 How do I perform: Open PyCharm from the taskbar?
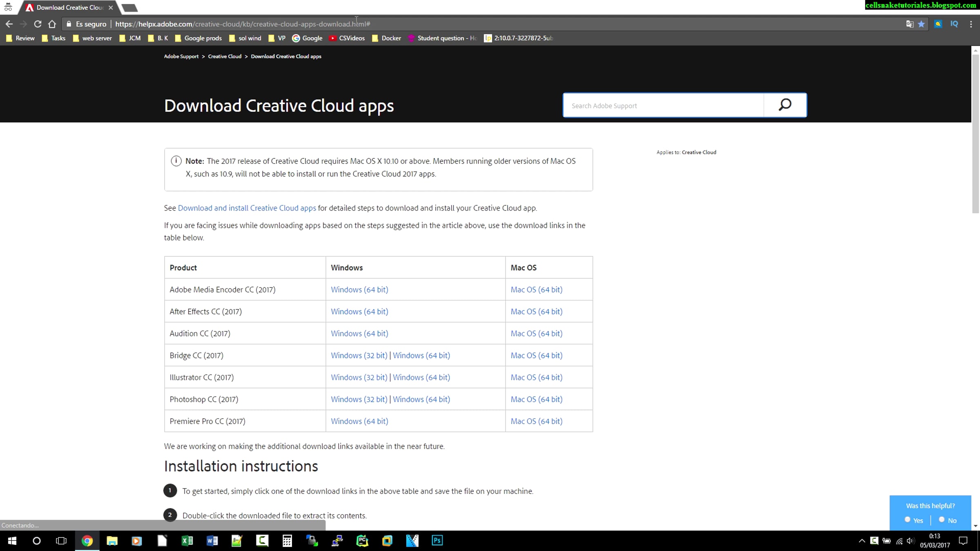pos(362,541)
